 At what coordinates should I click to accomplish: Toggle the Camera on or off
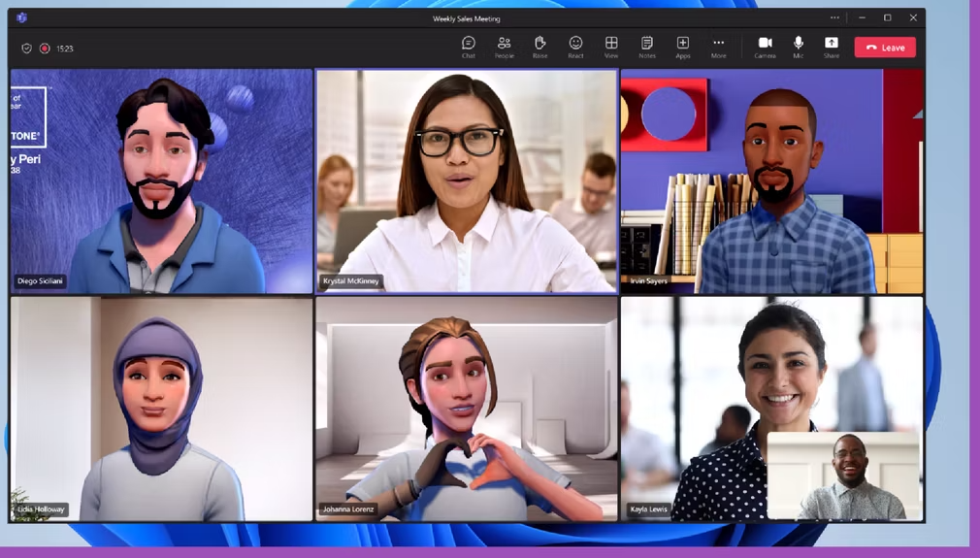coord(765,47)
